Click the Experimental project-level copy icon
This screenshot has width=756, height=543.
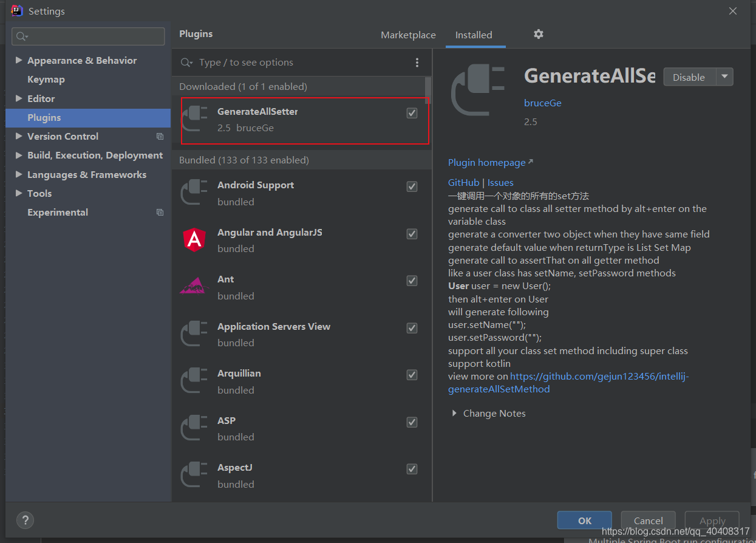click(160, 213)
